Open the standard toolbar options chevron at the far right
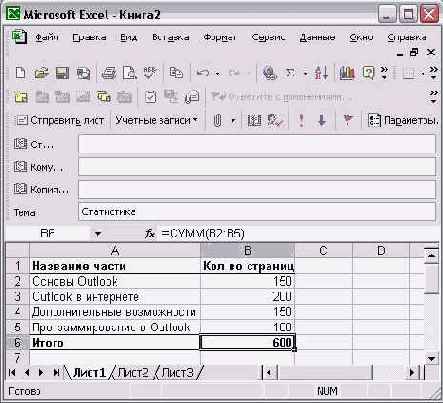The width and height of the screenshot is (443, 403). point(433,73)
